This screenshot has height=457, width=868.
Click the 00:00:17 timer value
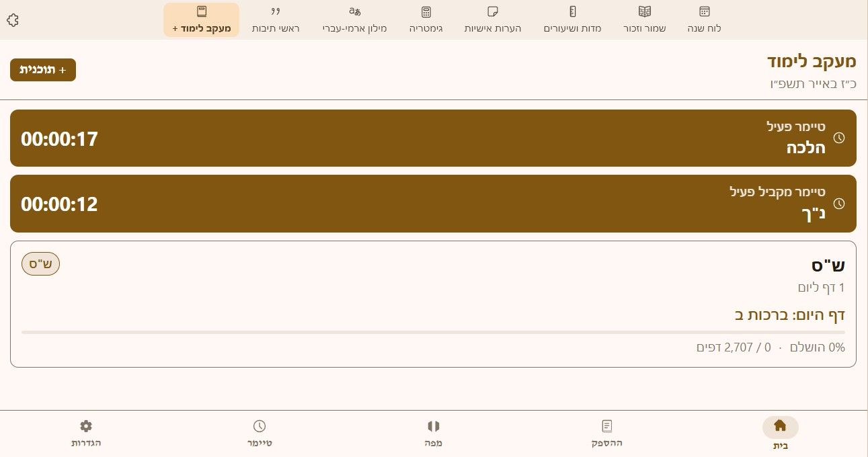[x=59, y=139]
